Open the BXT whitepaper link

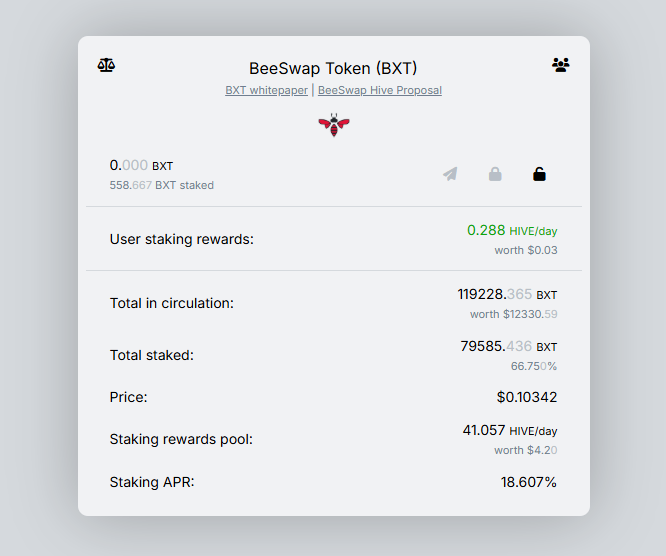click(x=266, y=90)
